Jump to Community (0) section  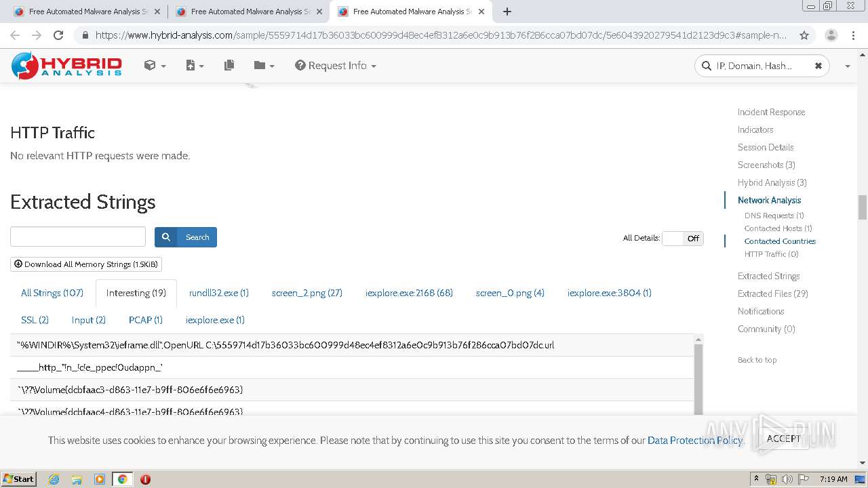(766, 329)
